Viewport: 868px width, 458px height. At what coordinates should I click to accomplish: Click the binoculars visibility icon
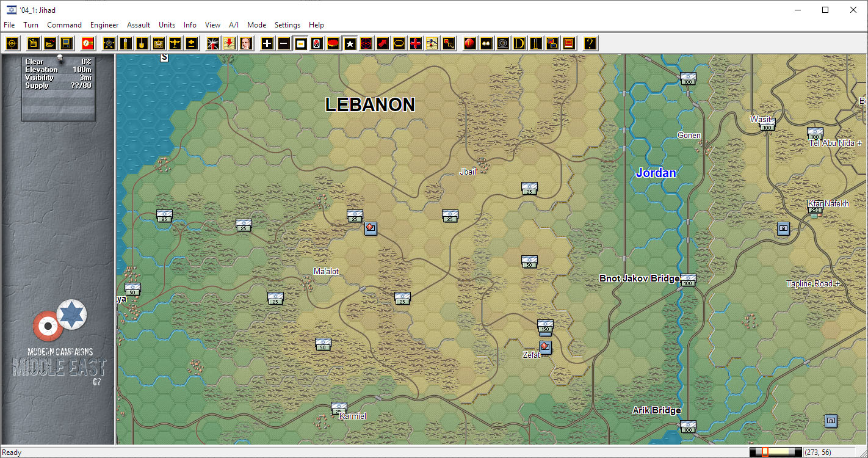(x=486, y=43)
